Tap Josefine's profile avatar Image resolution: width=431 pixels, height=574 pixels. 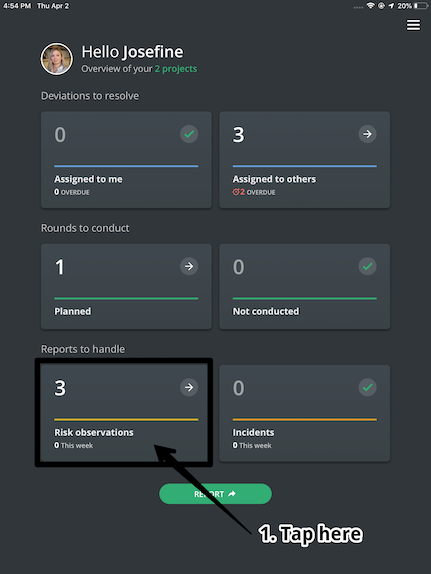coord(56,59)
